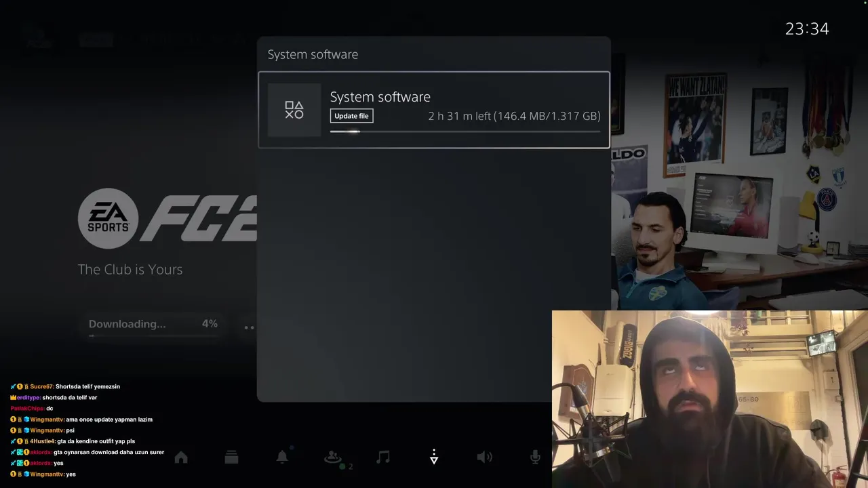Click the options dots beside Downloading button
Screen dimensions: 868x488
[x=249, y=327]
